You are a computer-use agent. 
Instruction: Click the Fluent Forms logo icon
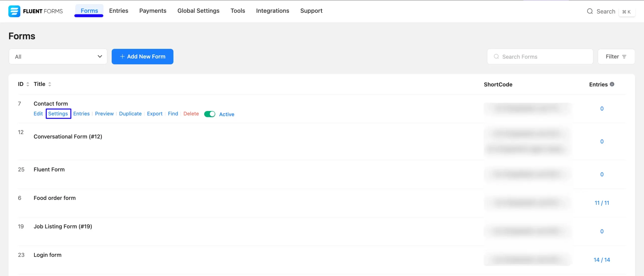pos(14,11)
